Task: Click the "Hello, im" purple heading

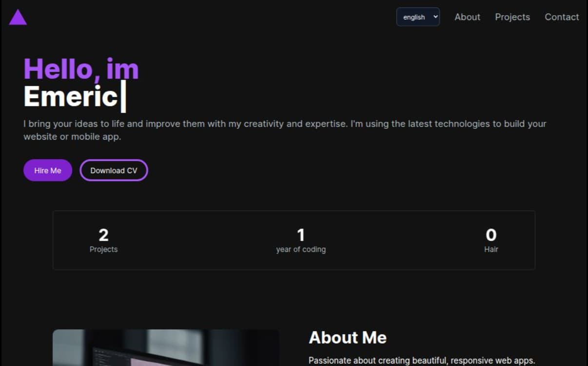Action: 81,69
